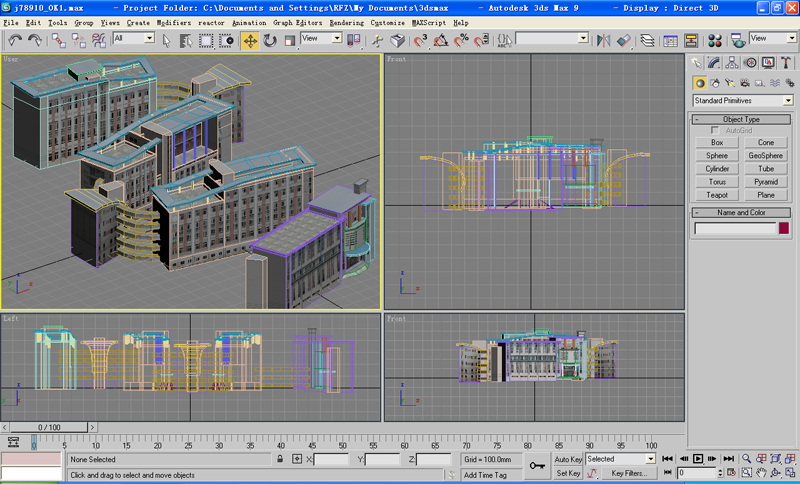The width and height of the screenshot is (800, 484).
Task: Select the Move tool in main toolbar
Action: pos(249,40)
